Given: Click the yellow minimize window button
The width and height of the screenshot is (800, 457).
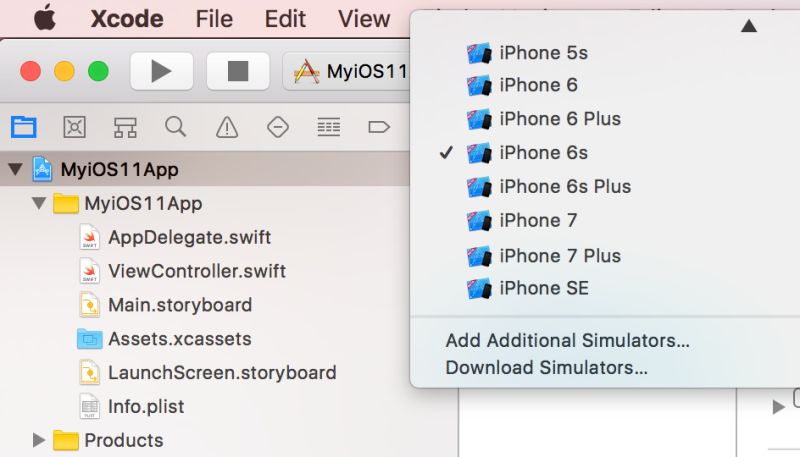Looking at the screenshot, I should (x=64, y=71).
